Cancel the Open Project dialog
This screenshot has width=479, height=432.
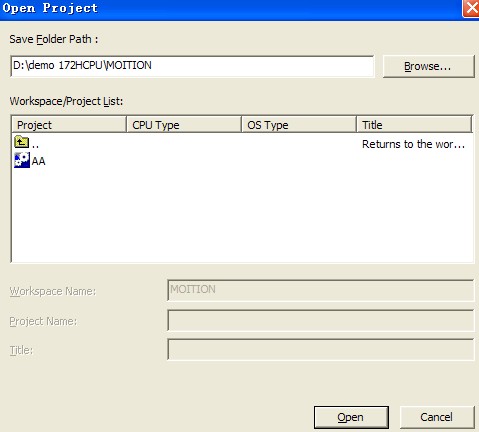[x=437, y=417]
